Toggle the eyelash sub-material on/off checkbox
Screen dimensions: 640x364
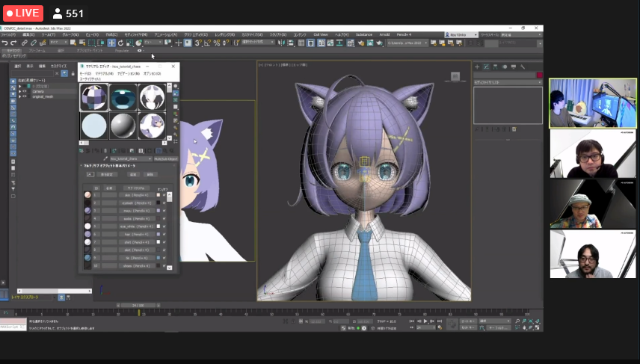164,203
